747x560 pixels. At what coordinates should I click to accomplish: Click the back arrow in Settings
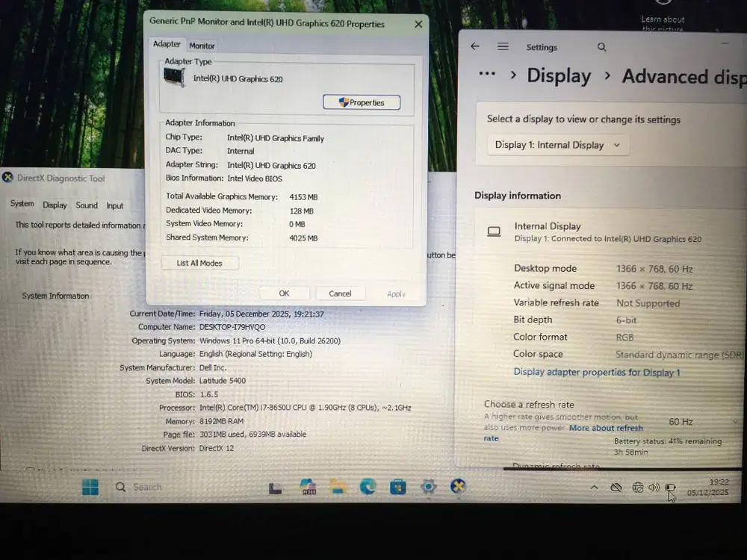[474, 46]
